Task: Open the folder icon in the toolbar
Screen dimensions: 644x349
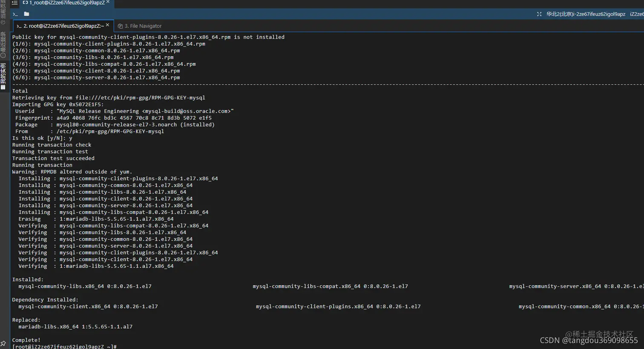Action: point(26,14)
